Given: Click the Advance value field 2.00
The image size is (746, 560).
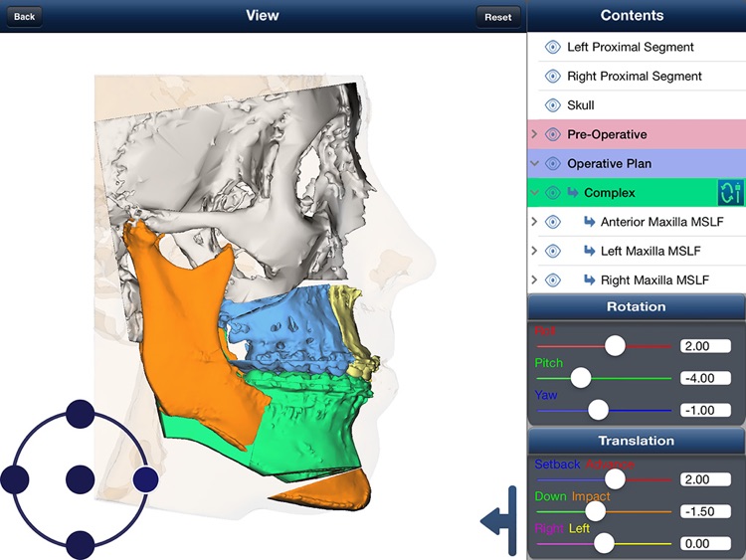Looking at the screenshot, I should [x=705, y=479].
